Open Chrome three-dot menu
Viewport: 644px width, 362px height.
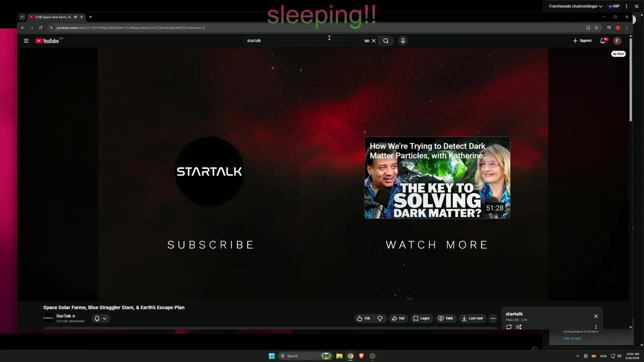point(627,28)
